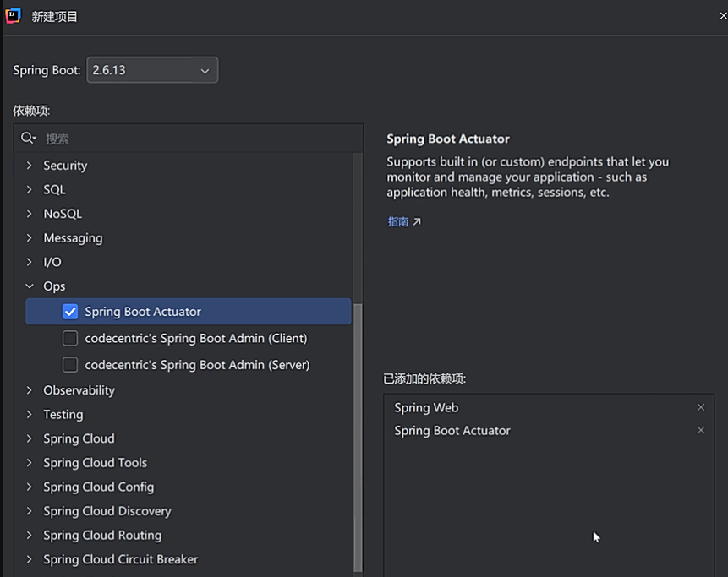Select the SQL tree label

coord(54,190)
